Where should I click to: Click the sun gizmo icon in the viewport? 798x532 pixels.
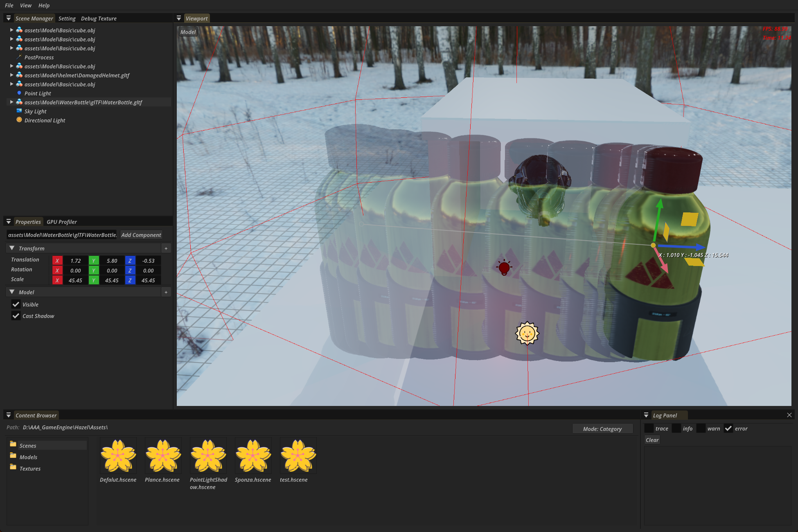pyautogui.click(x=527, y=333)
